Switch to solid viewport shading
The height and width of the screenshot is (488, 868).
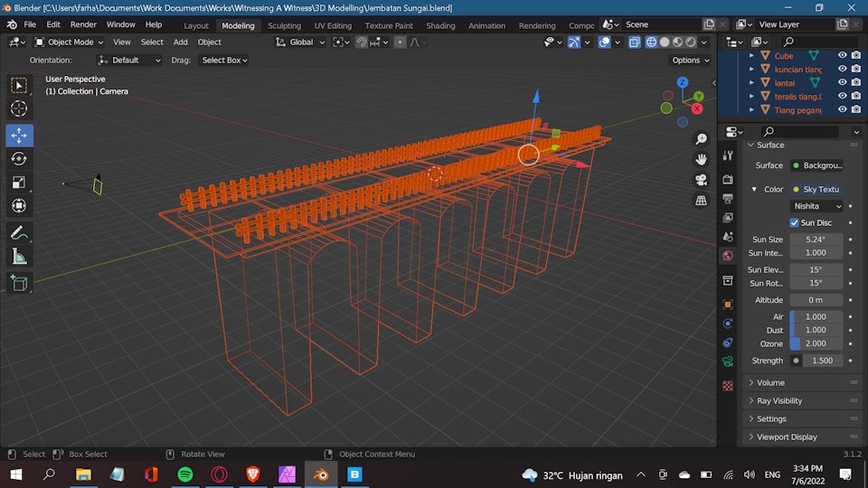pyautogui.click(x=665, y=42)
